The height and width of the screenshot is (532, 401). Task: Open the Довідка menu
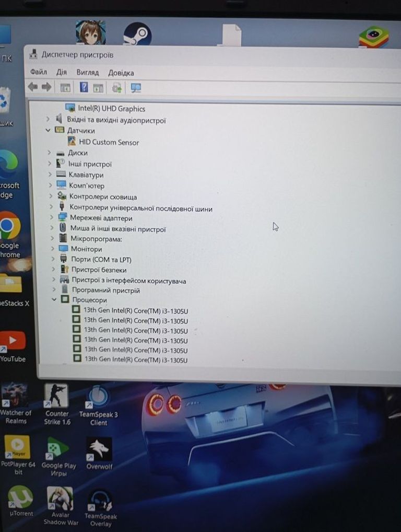(x=121, y=73)
